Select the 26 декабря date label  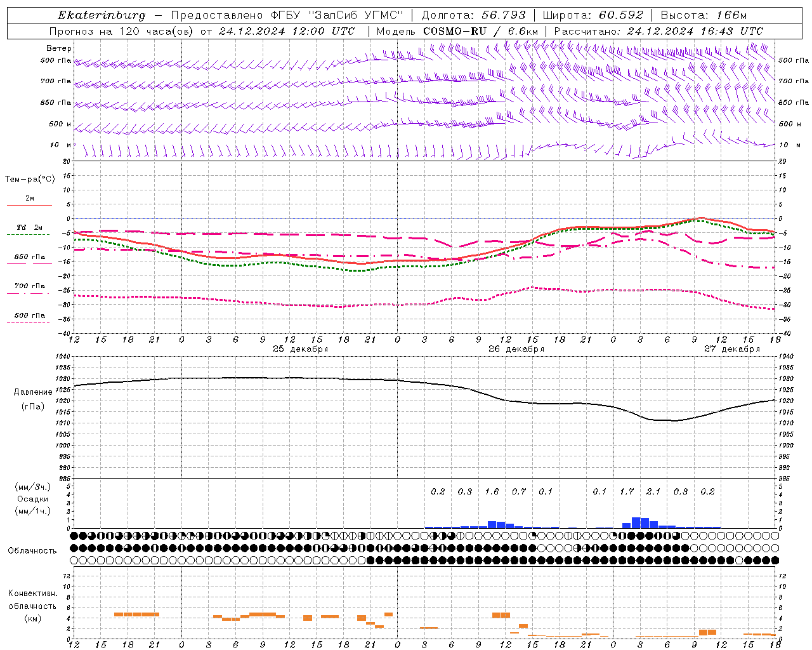[x=516, y=349]
